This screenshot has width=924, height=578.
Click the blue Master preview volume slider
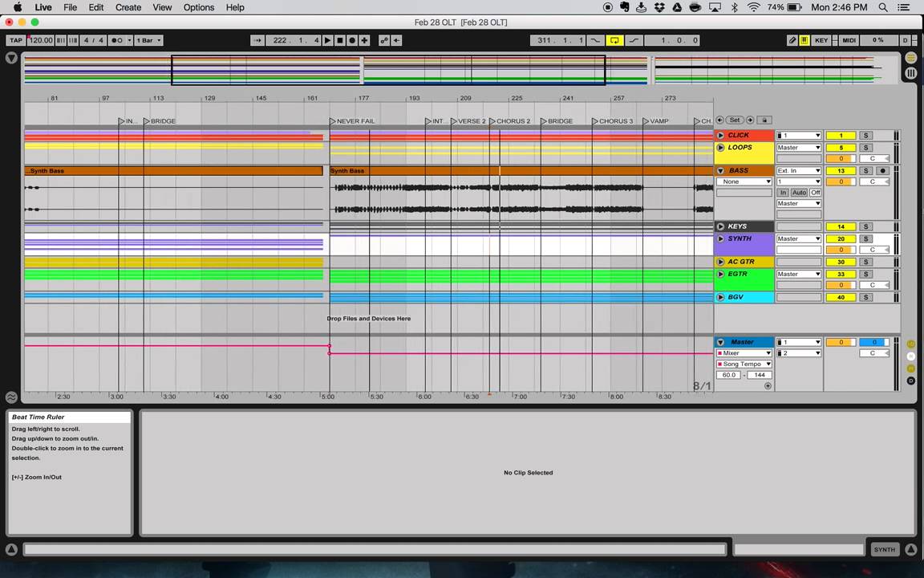874,342
